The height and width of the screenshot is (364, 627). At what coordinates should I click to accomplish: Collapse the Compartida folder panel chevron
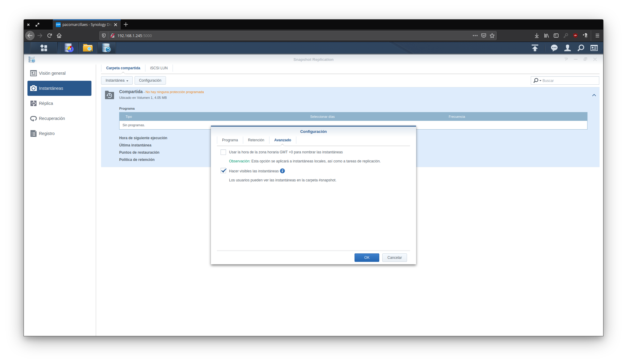(594, 95)
